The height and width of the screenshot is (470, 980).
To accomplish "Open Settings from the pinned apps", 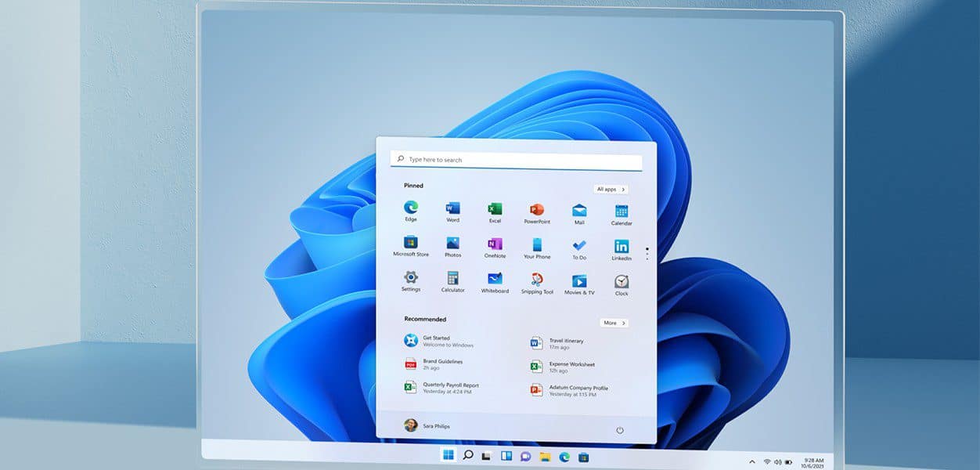I will (411, 280).
